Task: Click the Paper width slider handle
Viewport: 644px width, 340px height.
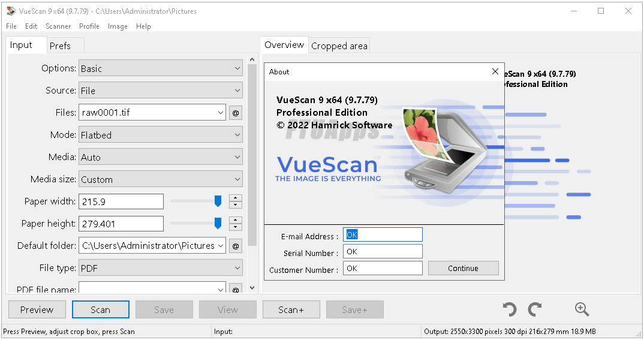Action: coord(218,201)
